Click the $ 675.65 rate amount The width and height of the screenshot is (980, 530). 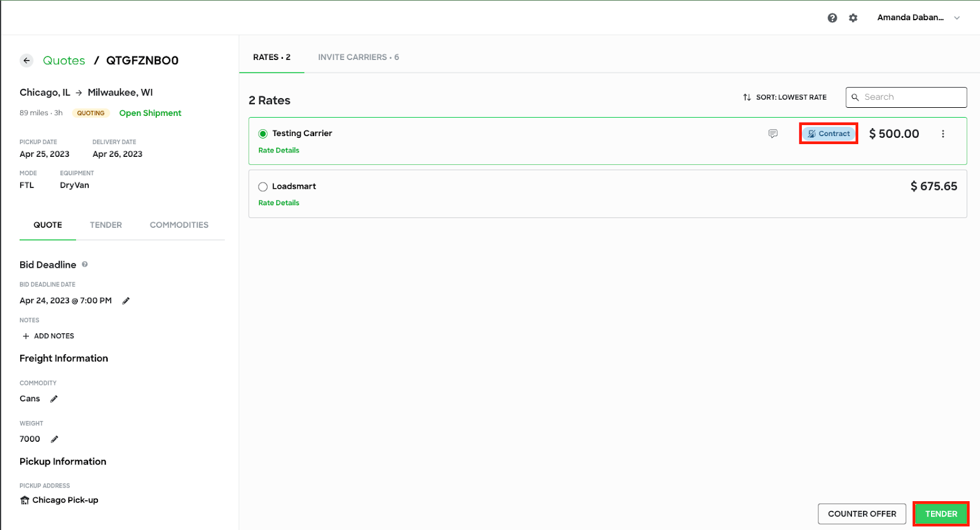[x=933, y=187]
